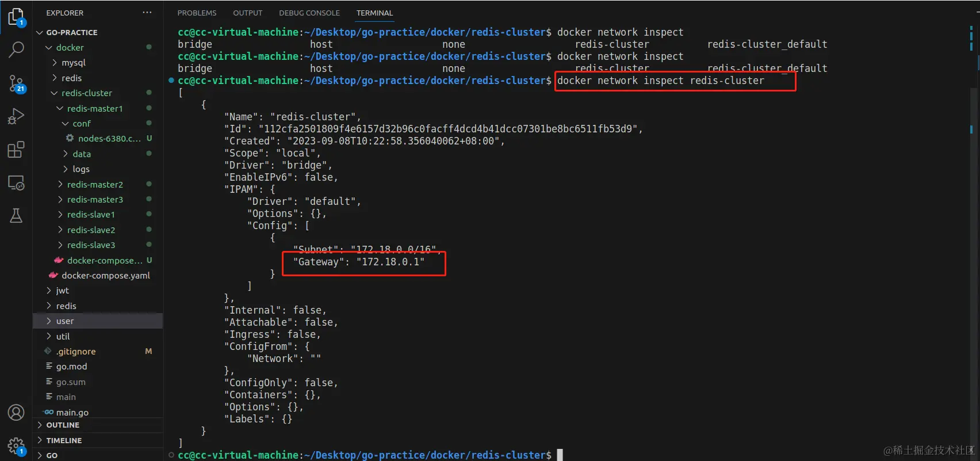This screenshot has height=461, width=980.
Task: Click the "Name": "redis-cluster" line
Action: [x=292, y=117]
